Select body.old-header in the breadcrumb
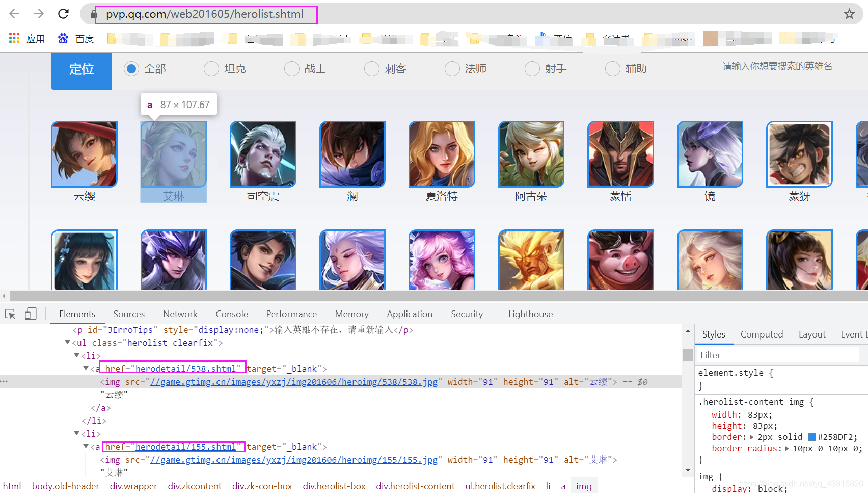868x493 pixels. [65, 486]
